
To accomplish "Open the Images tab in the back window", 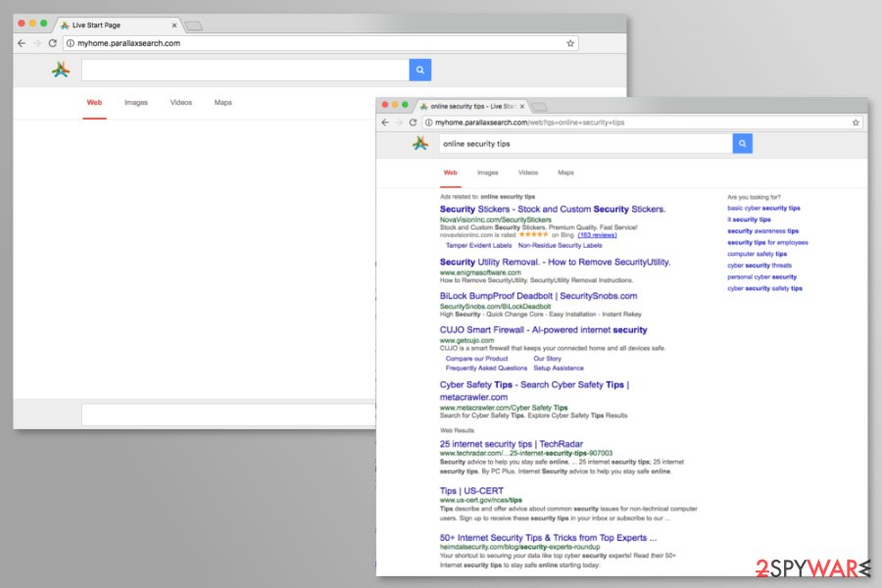I will click(136, 102).
